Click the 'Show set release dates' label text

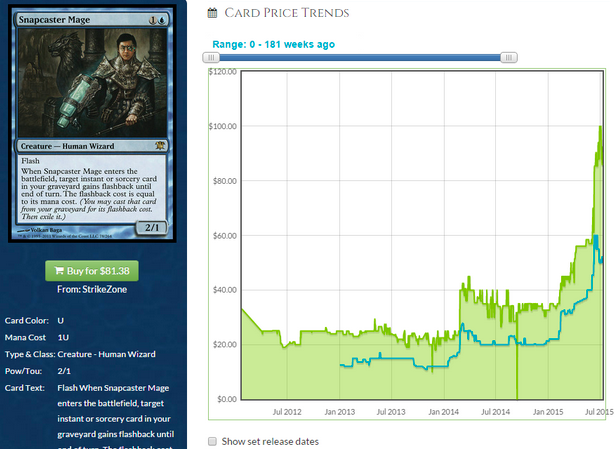click(270, 442)
